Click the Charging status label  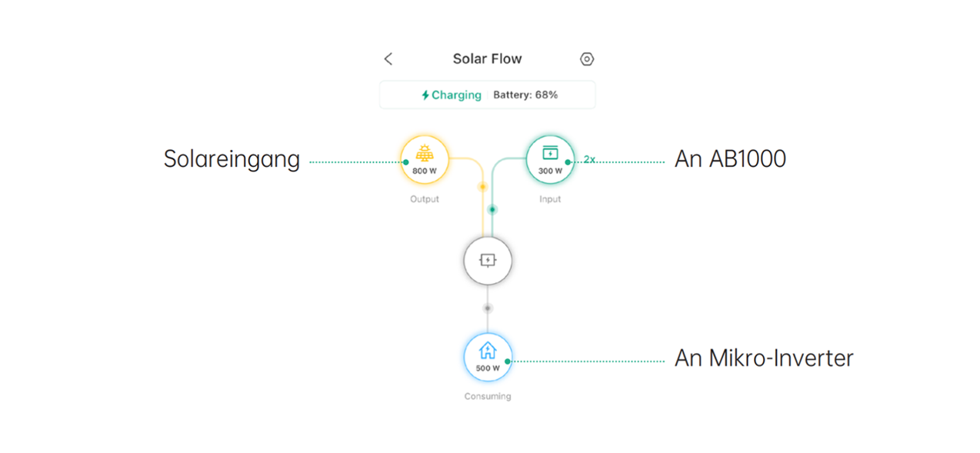456,95
